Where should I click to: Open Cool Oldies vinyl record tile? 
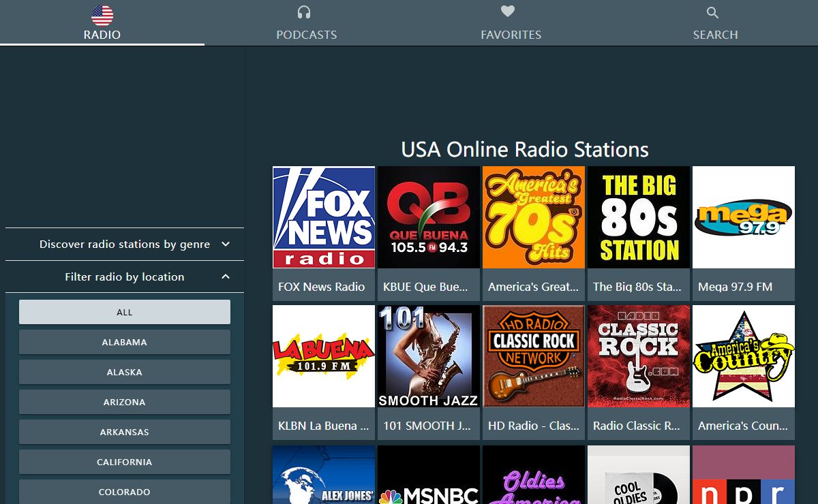[639, 475]
